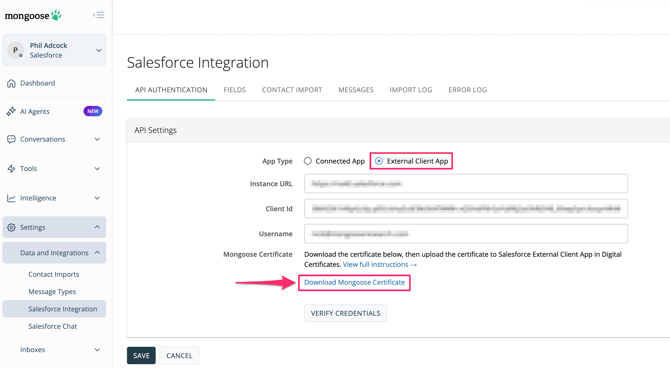The height and width of the screenshot is (368, 670).
Task: Expand the Conversations menu chevron
Action: 97,139
